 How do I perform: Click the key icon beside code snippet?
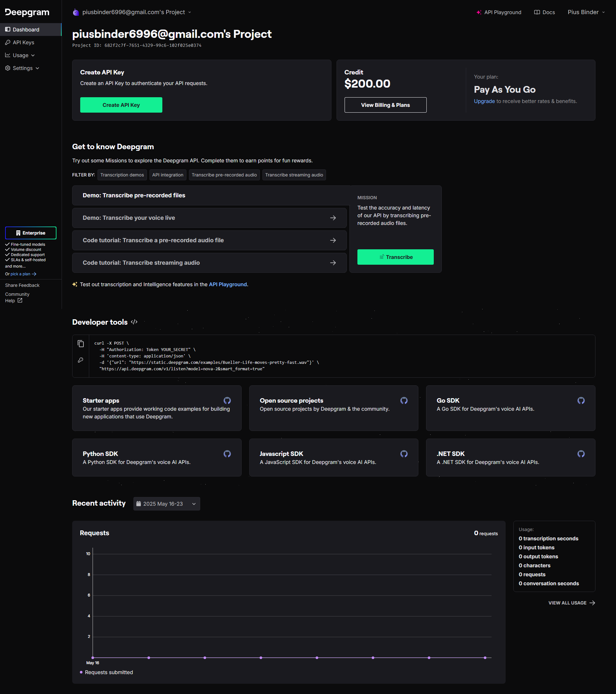pyautogui.click(x=81, y=360)
